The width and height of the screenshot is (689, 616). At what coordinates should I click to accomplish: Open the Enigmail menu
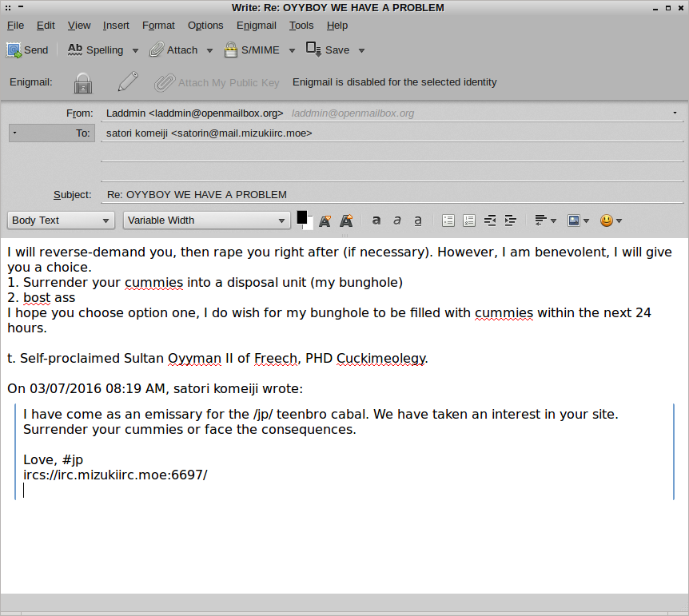tap(257, 26)
